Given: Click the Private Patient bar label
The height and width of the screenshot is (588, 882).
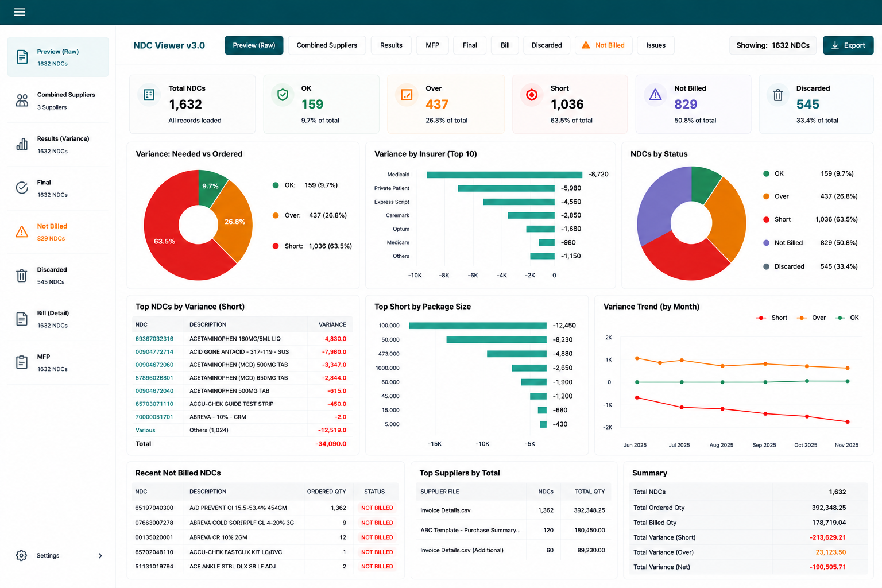Looking at the screenshot, I should tap(392, 188).
